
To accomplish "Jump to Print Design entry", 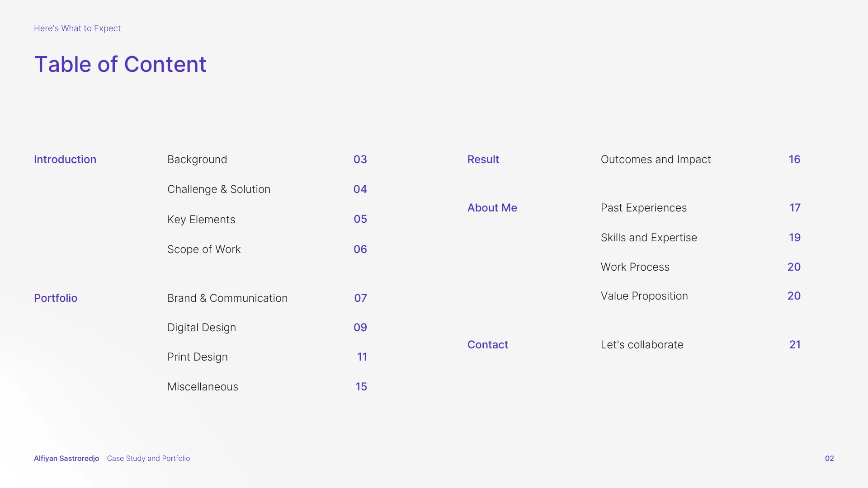I will click(x=198, y=357).
